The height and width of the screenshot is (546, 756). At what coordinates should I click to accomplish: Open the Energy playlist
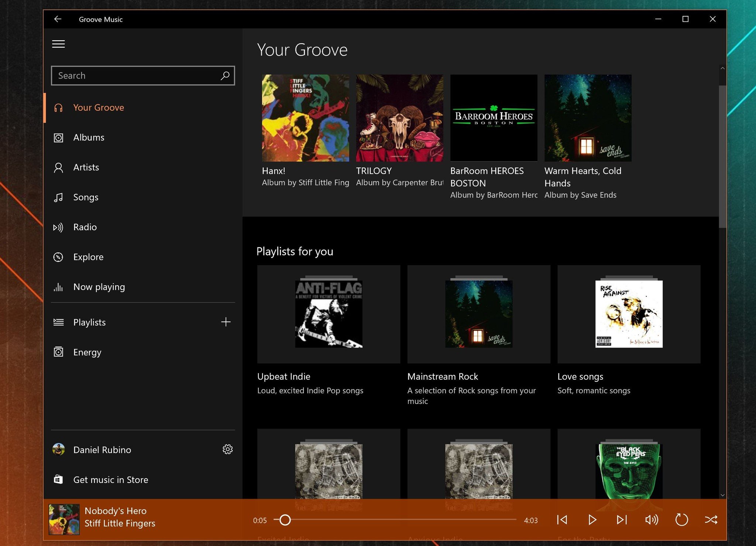(87, 352)
